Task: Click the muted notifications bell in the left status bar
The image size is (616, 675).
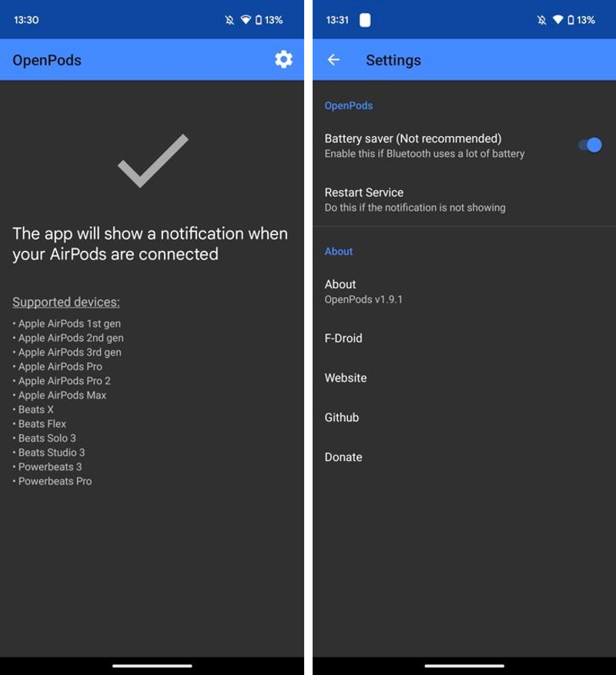Action: click(229, 20)
